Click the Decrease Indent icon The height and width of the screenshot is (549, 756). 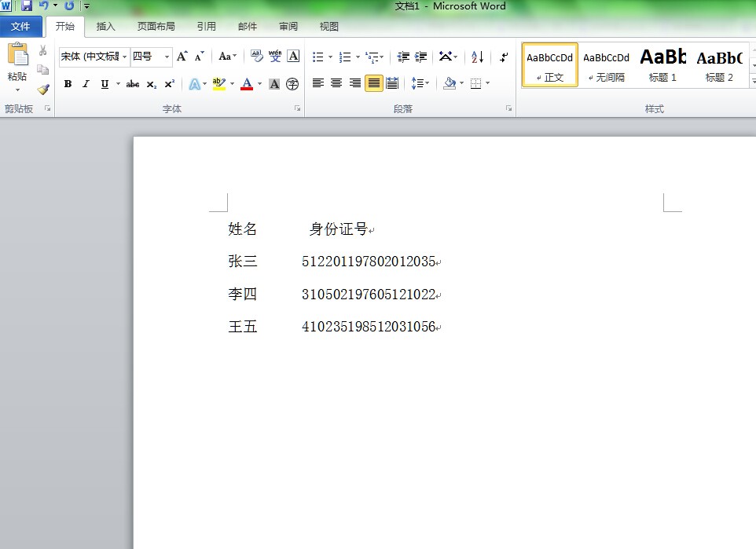tap(403, 57)
